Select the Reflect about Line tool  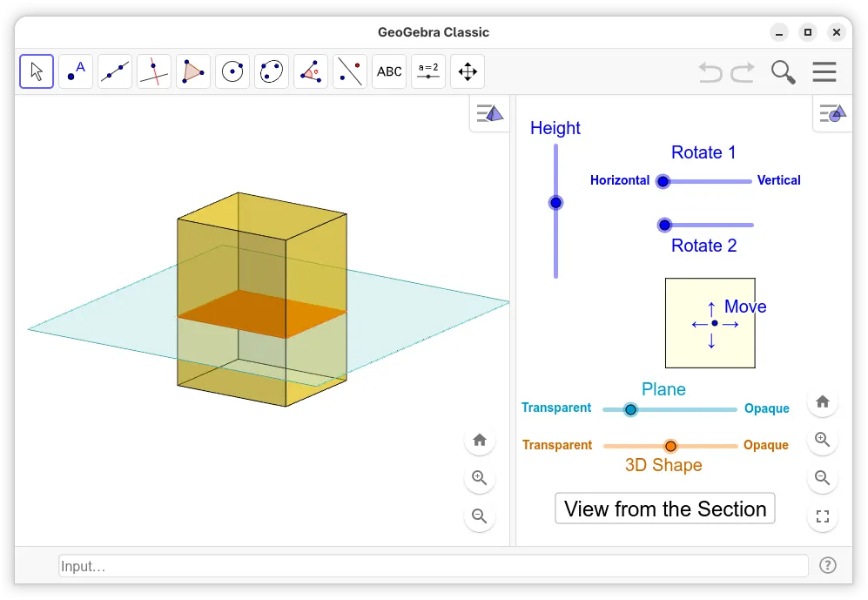350,71
